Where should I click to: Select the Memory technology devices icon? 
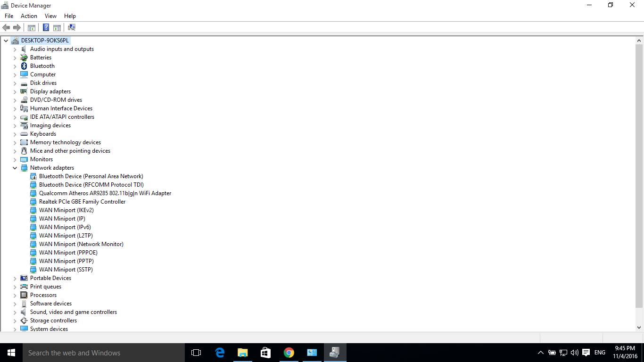24,142
